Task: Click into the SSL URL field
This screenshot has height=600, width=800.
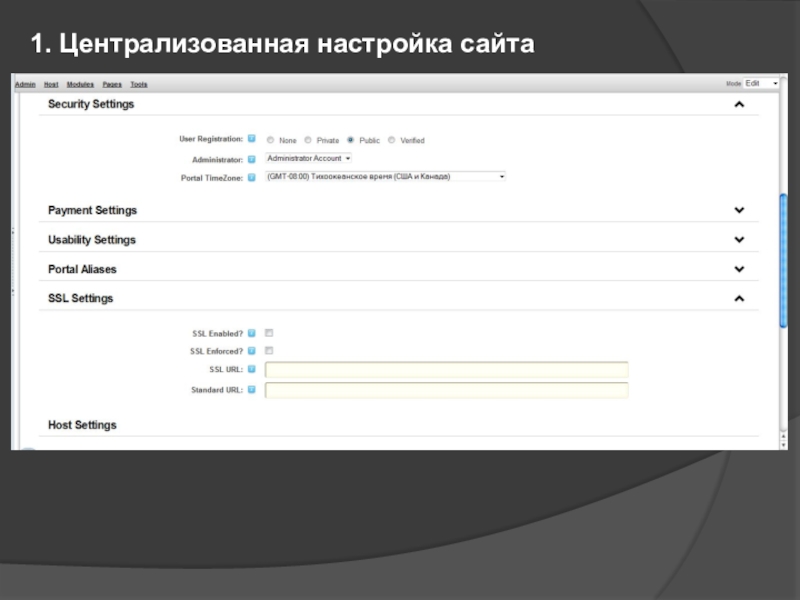Action: click(x=446, y=369)
